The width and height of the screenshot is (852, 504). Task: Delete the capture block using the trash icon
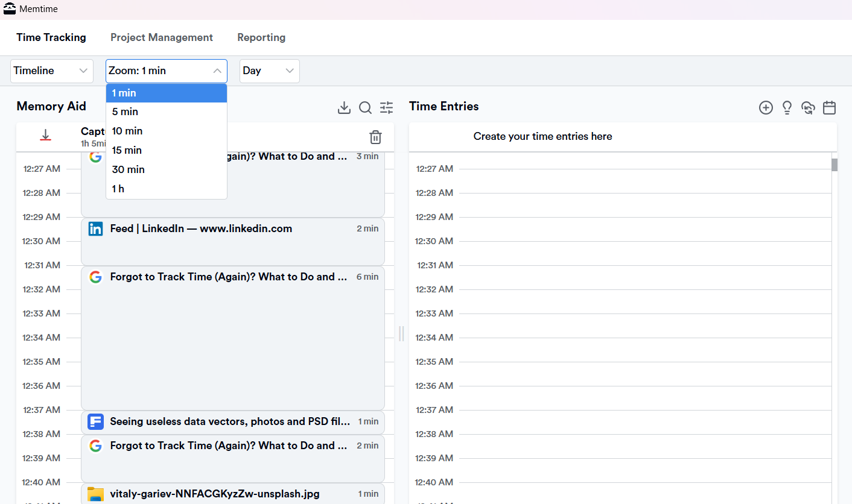(x=375, y=137)
